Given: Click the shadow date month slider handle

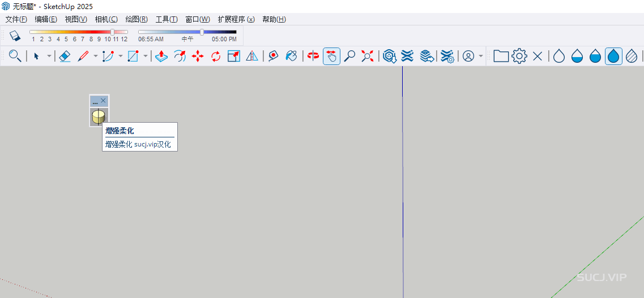Looking at the screenshot, I should tap(113, 32).
